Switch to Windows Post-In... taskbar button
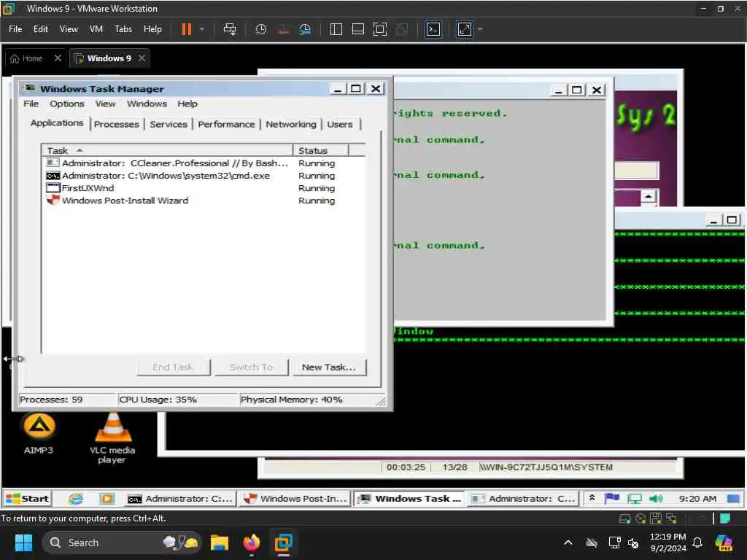Image resolution: width=747 pixels, height=560 pixels. pos(295,499)
